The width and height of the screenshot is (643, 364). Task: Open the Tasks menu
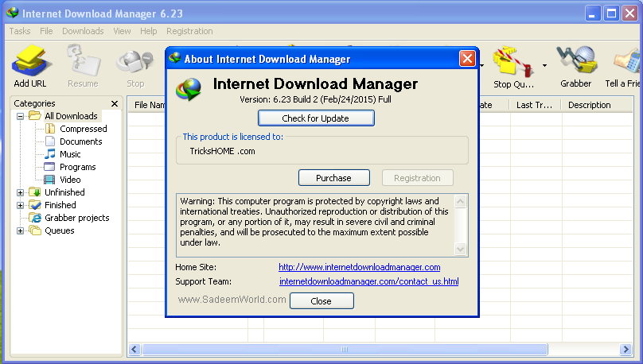click(20, 31)
